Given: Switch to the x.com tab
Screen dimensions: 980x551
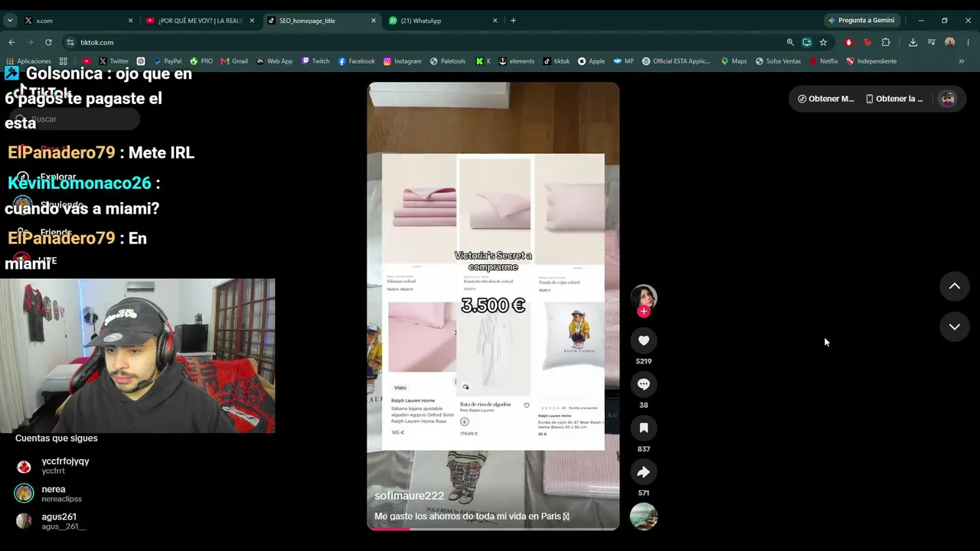Looking at the screenshot, I should [x=77, y=21].
